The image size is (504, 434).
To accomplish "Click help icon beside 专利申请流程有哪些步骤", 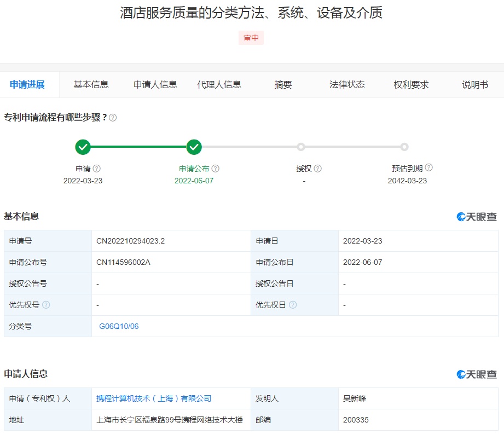I will coord(113,118).
